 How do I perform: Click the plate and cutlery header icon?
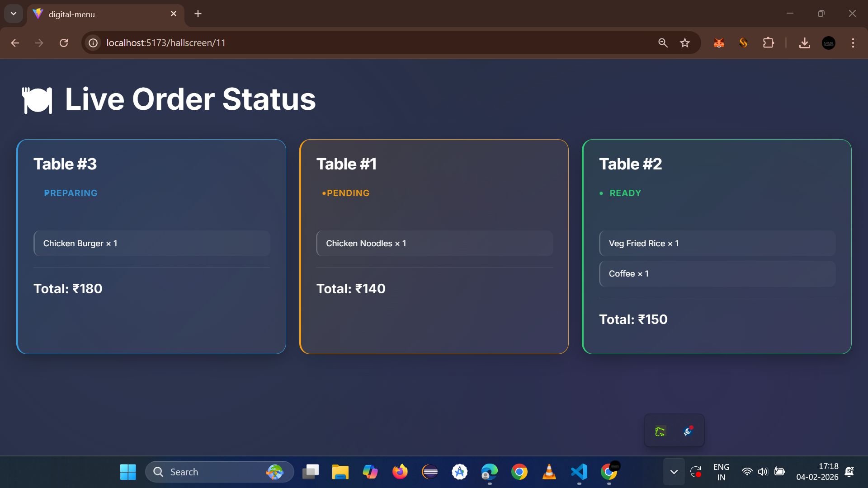point(37,100)
